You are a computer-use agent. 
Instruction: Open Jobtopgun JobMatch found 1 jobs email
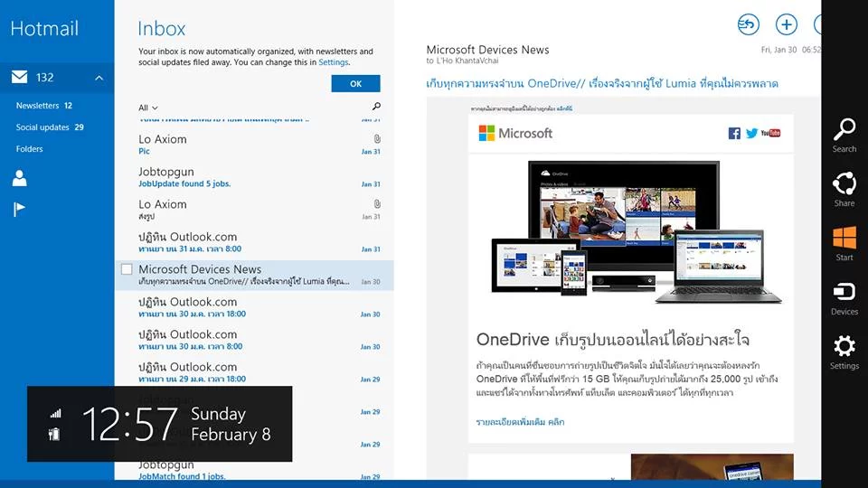255,471
